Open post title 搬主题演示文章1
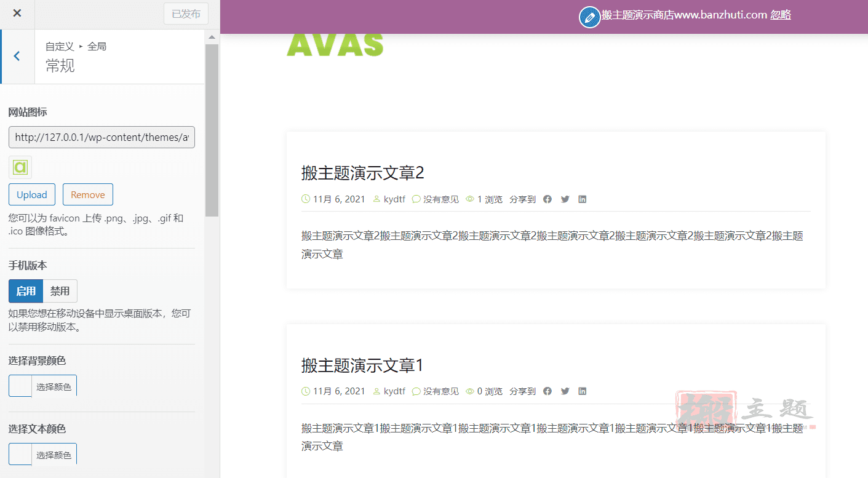Viewport: 868px width, 478px height. coord(363,365)
